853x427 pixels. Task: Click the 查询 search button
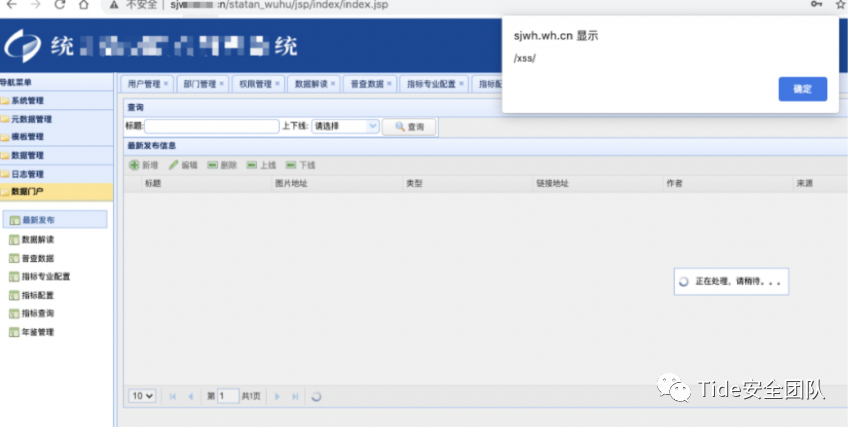coord(409,127)
